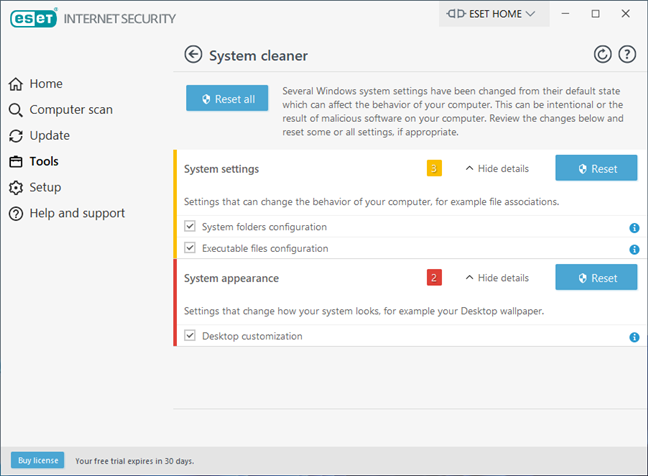Image resolution: width=648 pixels, height=476 pixels.
Task: Open the Update section
Action: pyautogui.click(x=50, y=136)
